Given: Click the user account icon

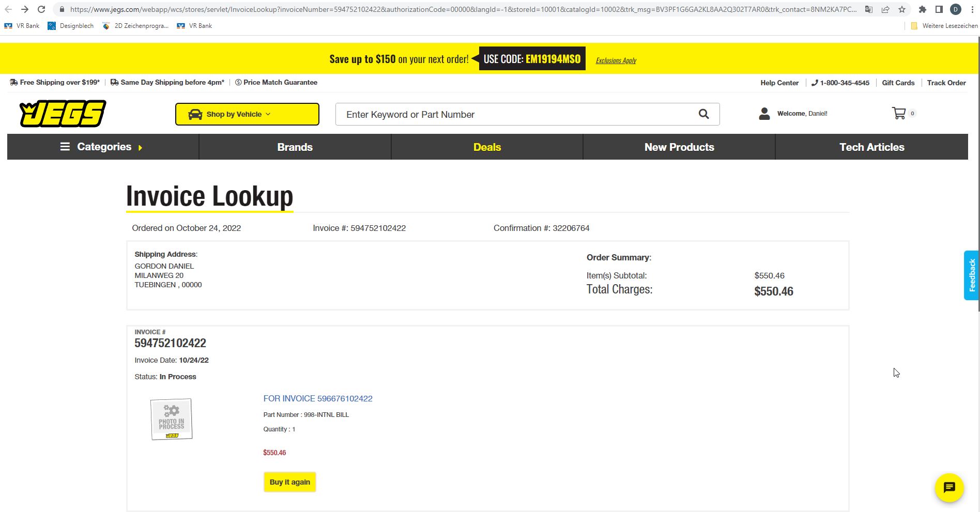Looking at the screenshot, I should pos(764,114).
